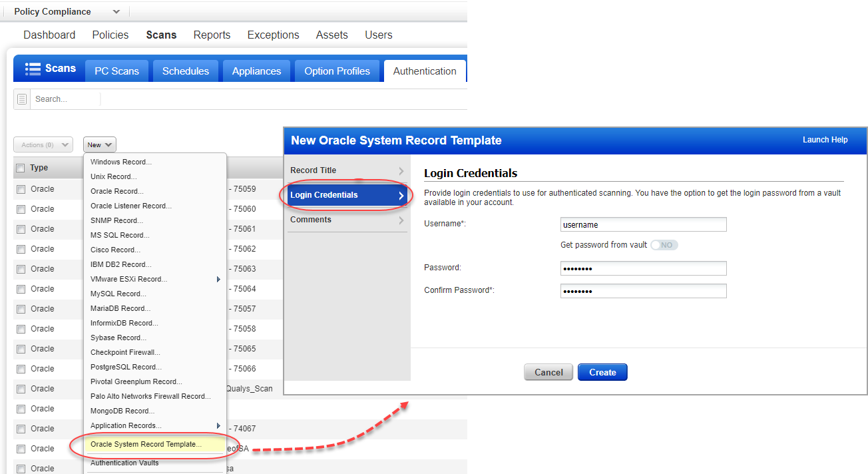868x474 pixels.
Task: Collapse the New dropdown menu button
Action: [x=100, y=144]
